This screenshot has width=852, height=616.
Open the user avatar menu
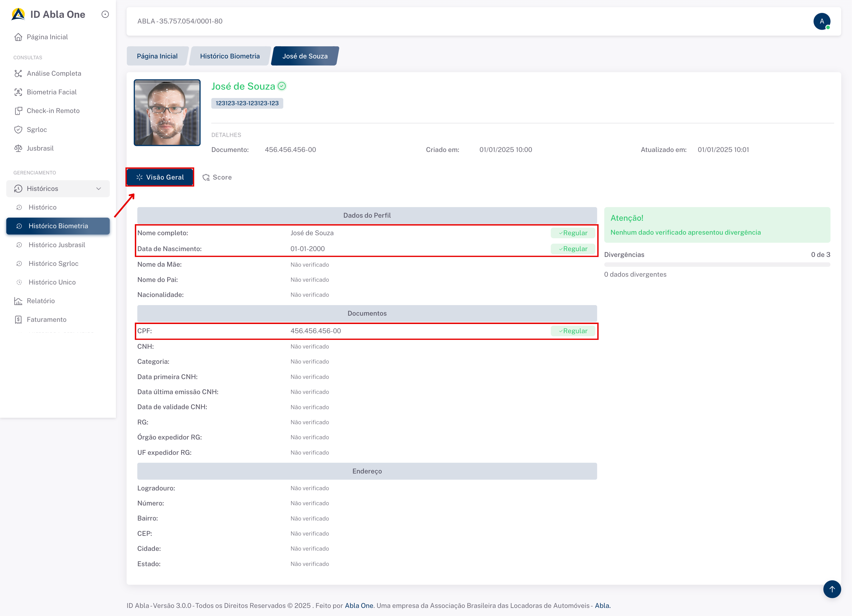coord(822,21)
